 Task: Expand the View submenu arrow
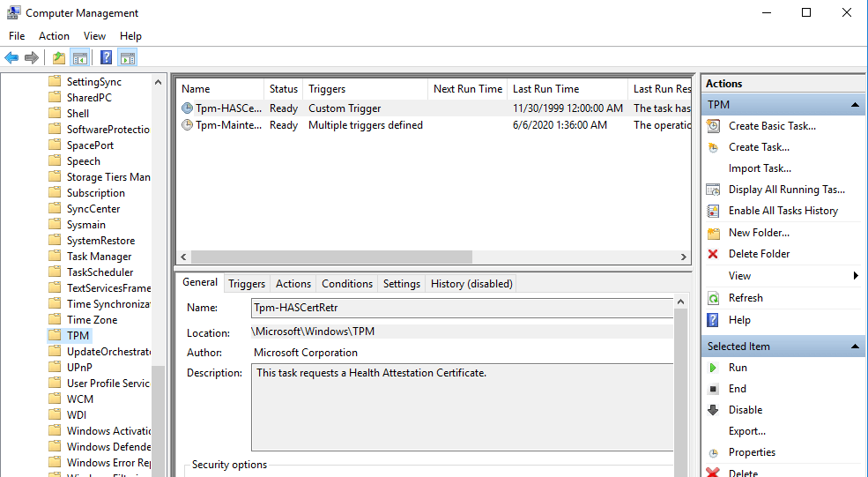click(856, 276)
